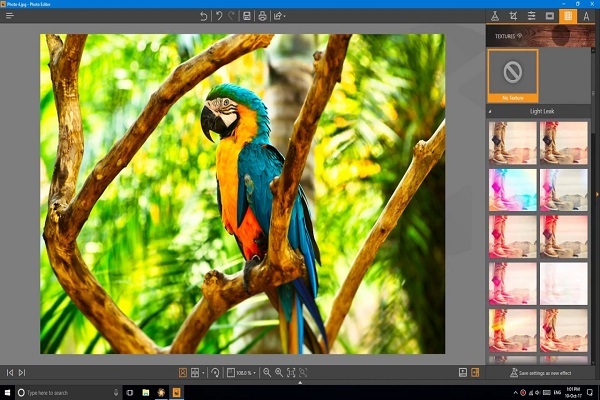Open the Adjustments sliders tab
600x400 pixels.
(x=531, y=16)
